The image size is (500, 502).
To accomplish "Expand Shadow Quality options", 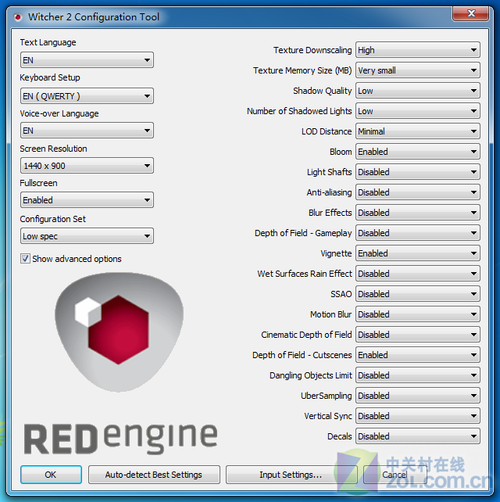I will click(418, 91).
